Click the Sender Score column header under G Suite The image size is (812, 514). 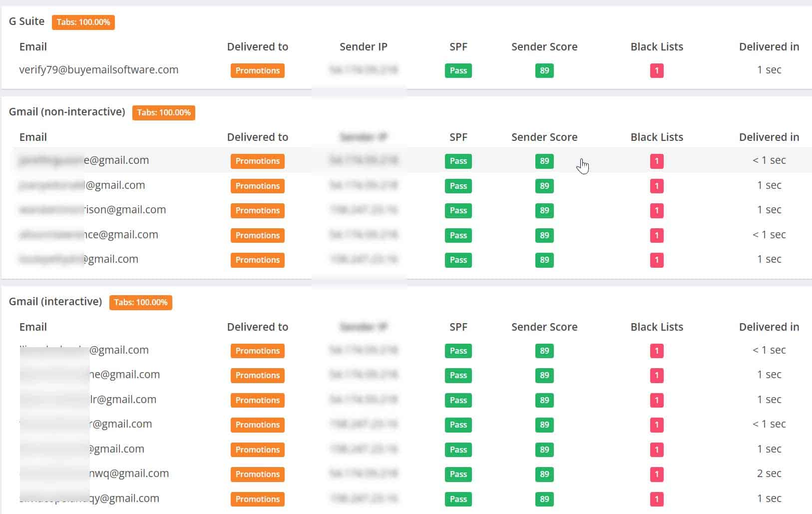click(544, 47)
